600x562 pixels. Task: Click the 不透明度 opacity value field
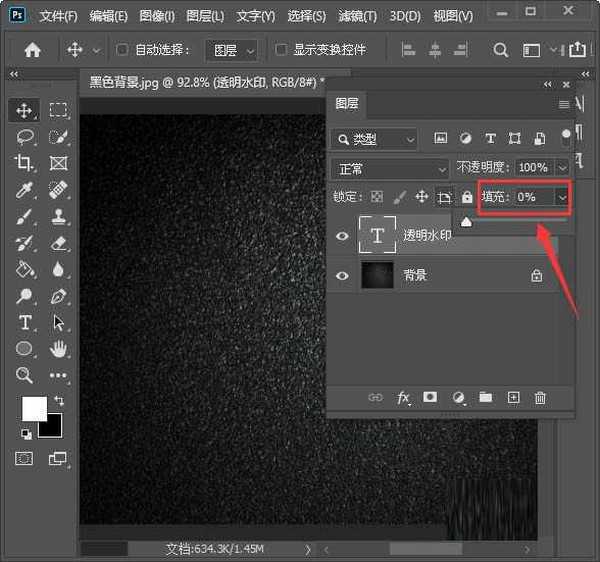(x=533, y=168)
